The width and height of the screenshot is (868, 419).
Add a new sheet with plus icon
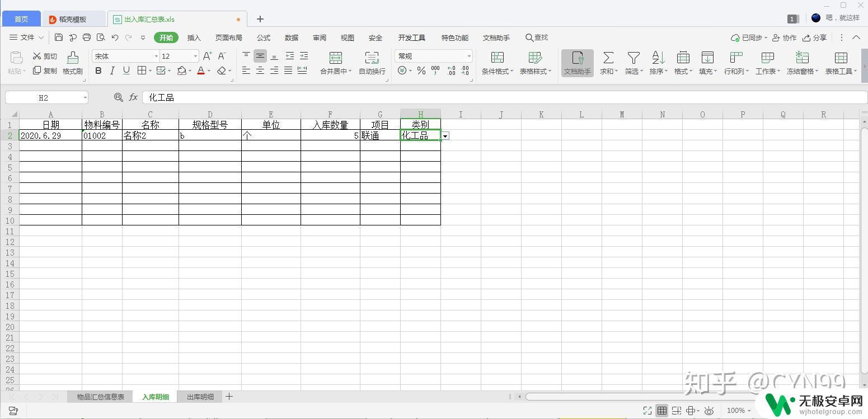[x=229, y=397]
